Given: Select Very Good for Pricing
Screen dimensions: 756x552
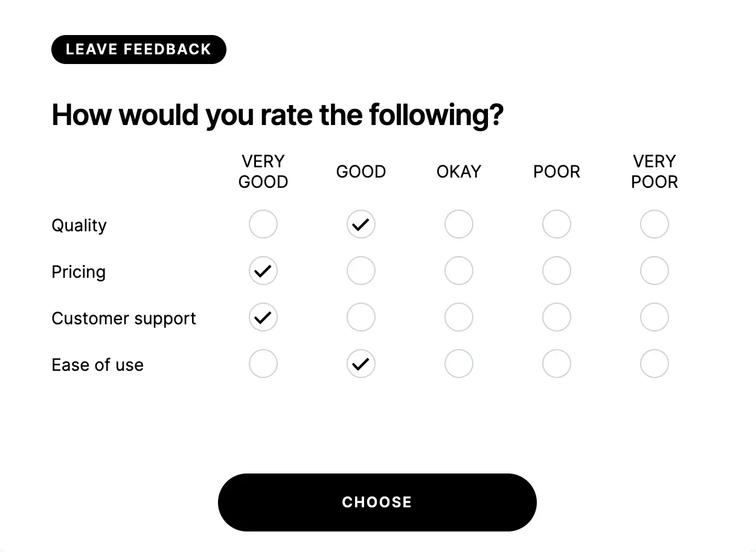Looking at the screenshot, I should pyautogui.click(x=263, y=271).
